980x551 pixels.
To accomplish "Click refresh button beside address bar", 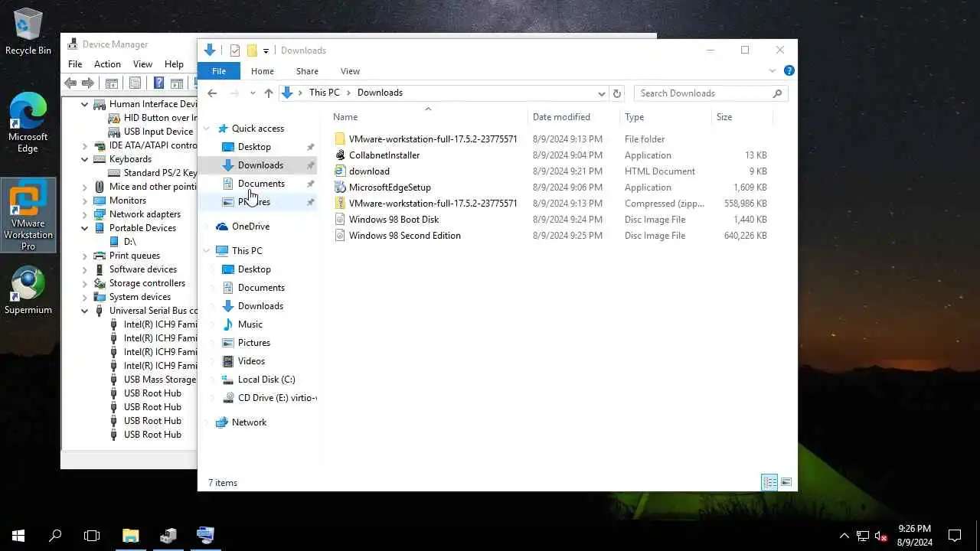I will (x=617, y=93).
